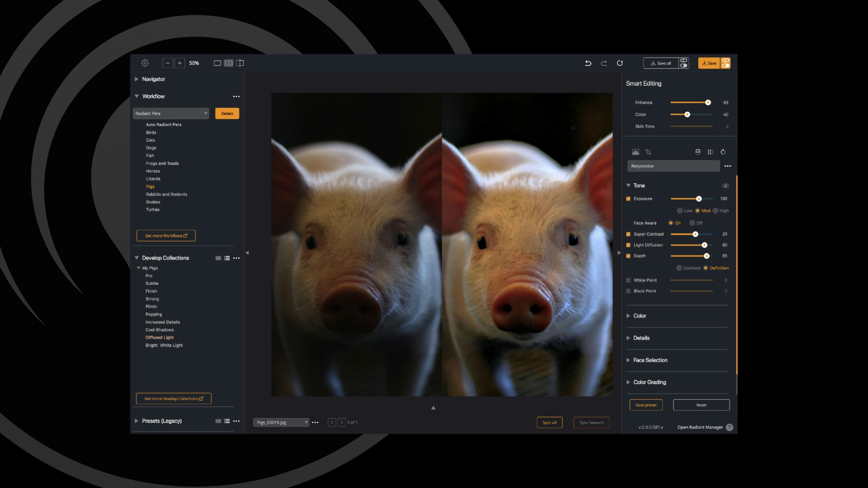
Task: Expand the Presets (Legacy) panel
Action: point(137,421)
